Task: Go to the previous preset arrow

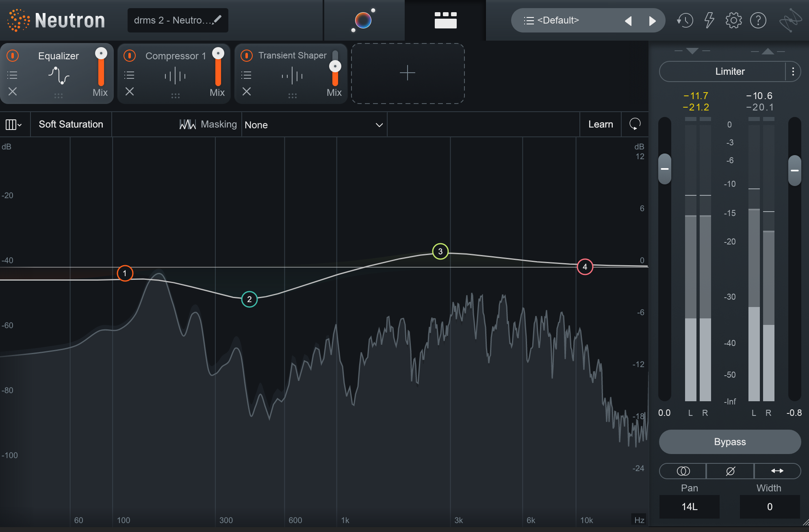Action: (628, 21)
